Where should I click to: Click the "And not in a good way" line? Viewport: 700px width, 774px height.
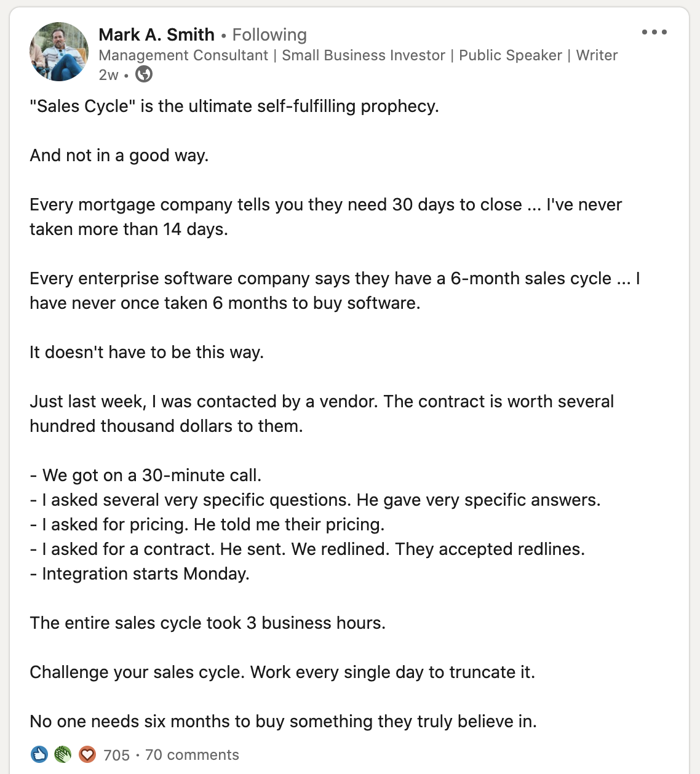[x=119, y=156]
